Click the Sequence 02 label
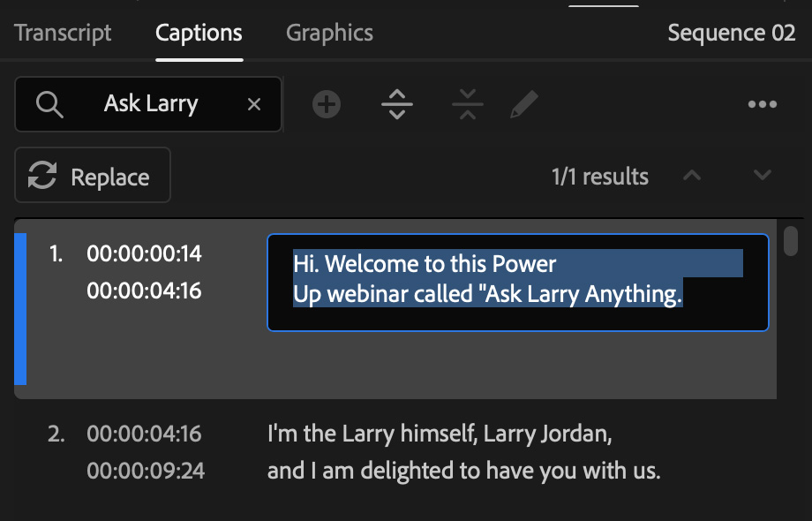812x521 pixels. (x=731, y=34)
